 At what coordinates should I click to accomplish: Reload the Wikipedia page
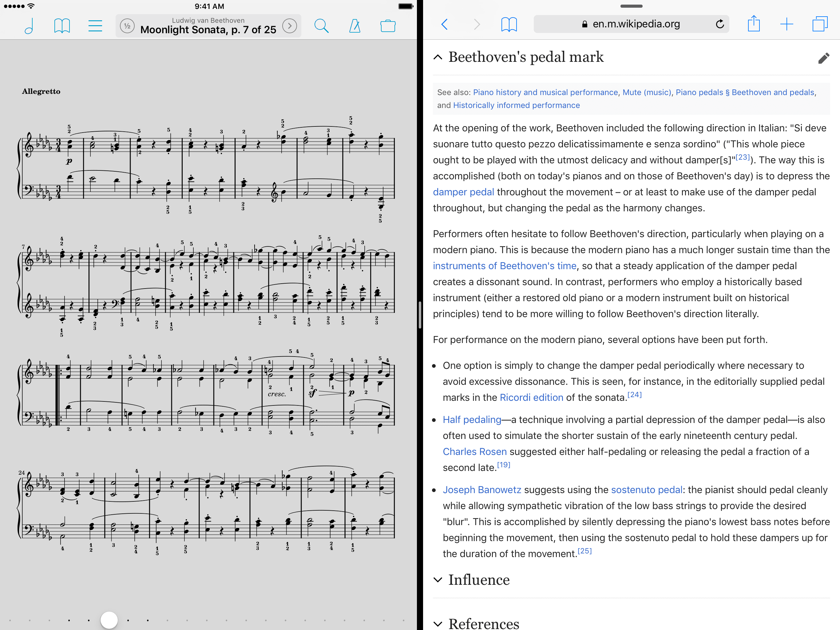click(x=719, y=24)
